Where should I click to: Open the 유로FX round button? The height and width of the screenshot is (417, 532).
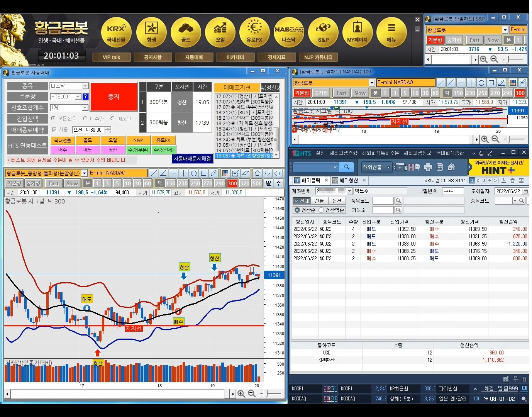tap(254, 32)
